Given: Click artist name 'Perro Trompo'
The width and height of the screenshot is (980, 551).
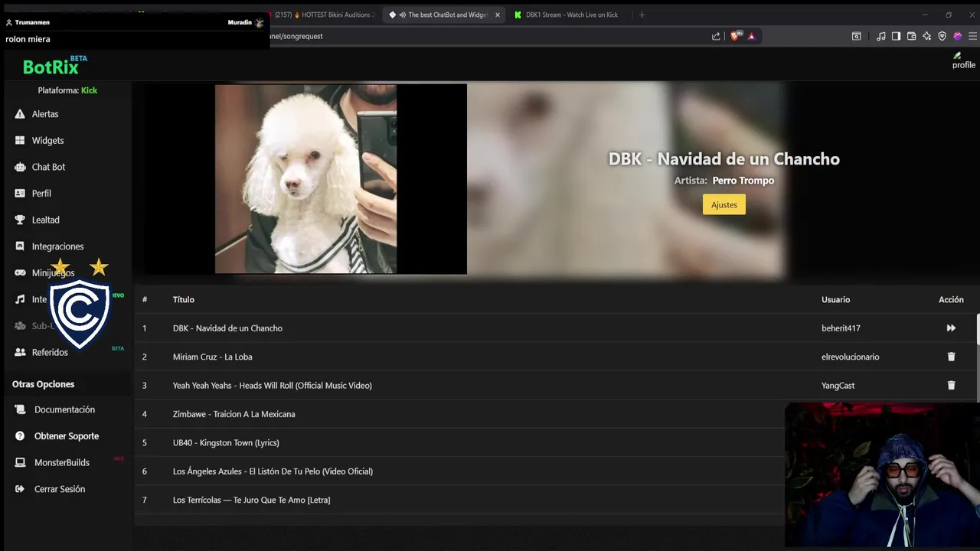Looking at the screenshot, I should (743, 181).
